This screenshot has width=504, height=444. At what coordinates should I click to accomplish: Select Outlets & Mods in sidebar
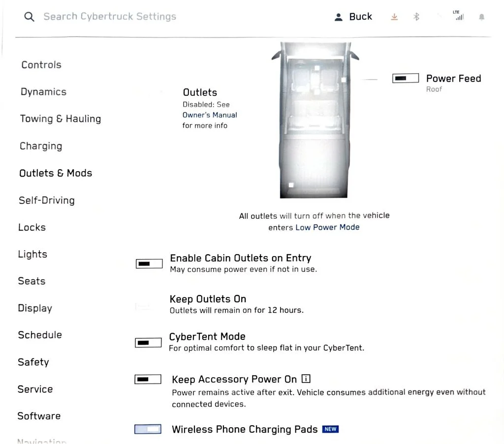click(x=56, y=173)
